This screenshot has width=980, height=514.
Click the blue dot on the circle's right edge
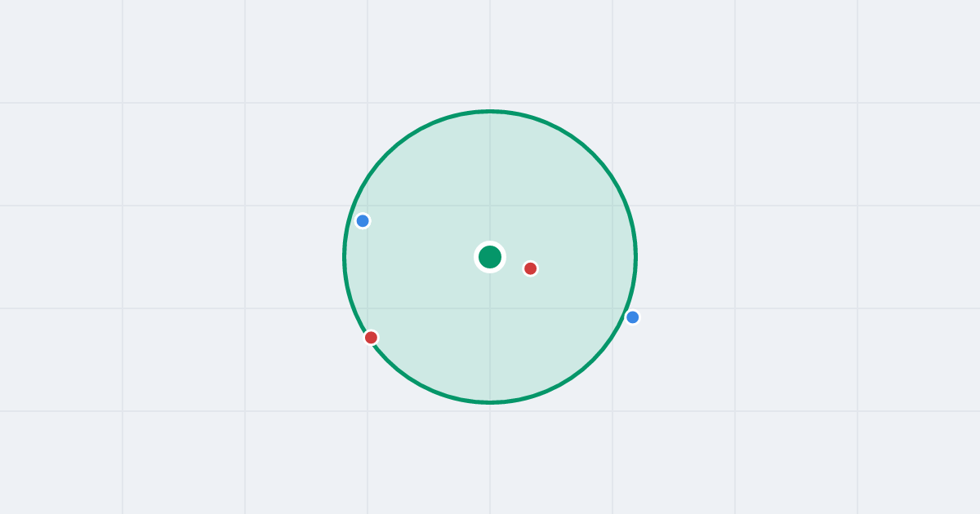tap(633, 317)
